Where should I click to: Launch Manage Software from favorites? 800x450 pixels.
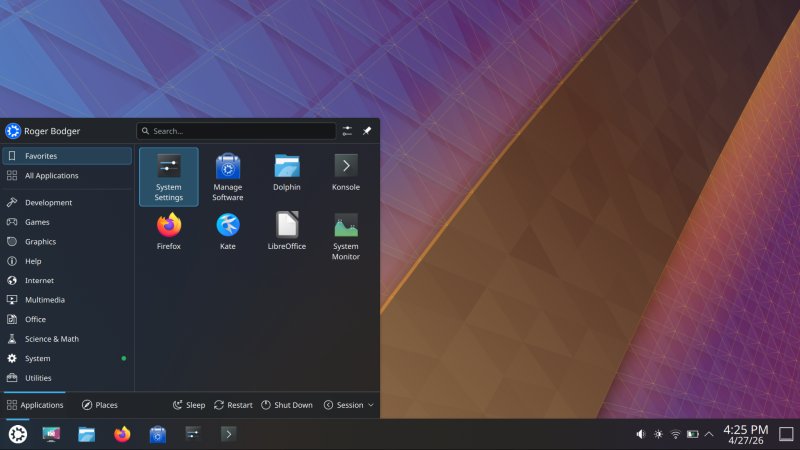pos(228,177)
